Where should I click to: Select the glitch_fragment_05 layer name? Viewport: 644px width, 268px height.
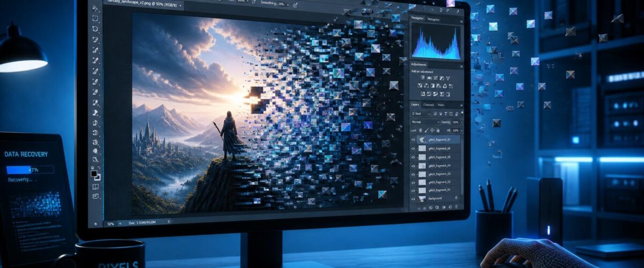440,157
